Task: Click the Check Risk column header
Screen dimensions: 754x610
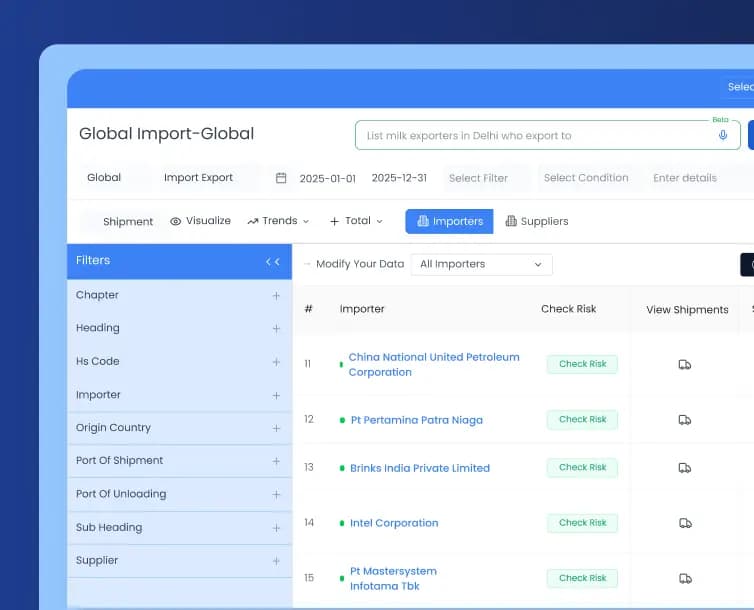Action: (x=568, y=309)
